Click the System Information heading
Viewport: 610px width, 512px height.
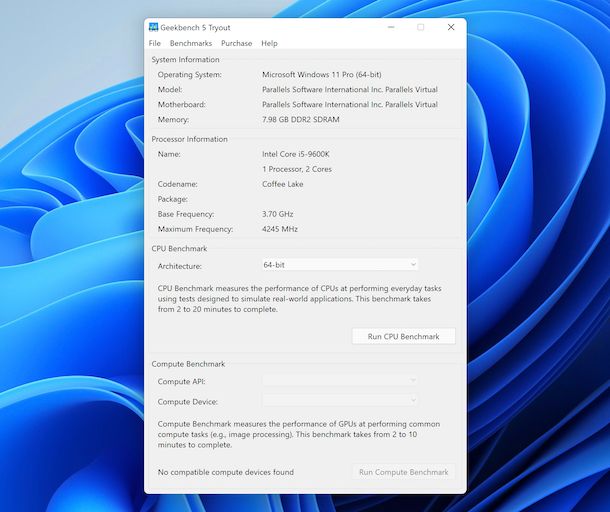point(186,60)
